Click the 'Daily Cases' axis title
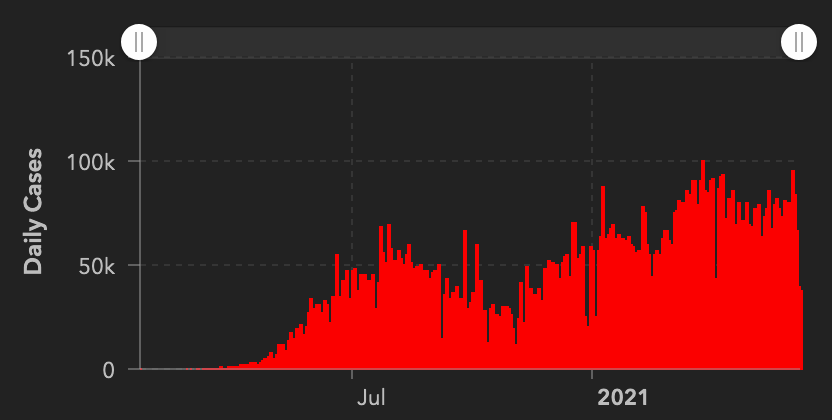Image resolution: width=832 pixels, height=420 pixels. pyautogui.click(x=33, y=212)
